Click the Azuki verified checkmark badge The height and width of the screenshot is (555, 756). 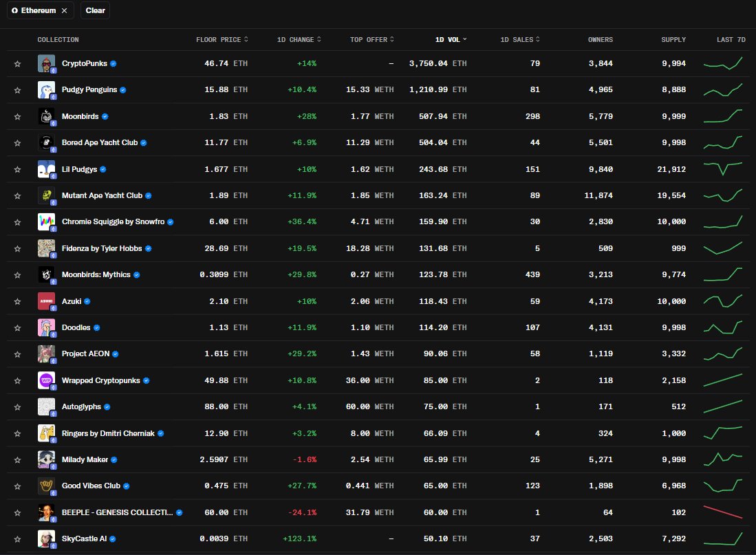point(87,301)
